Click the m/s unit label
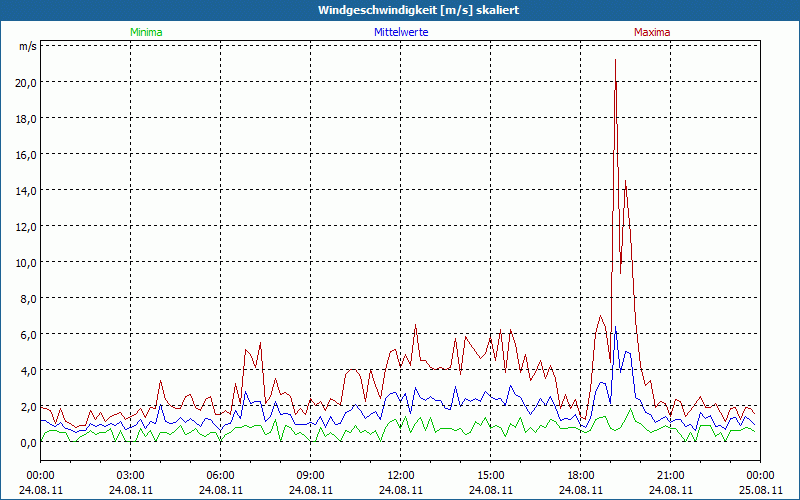 point(28,46)
